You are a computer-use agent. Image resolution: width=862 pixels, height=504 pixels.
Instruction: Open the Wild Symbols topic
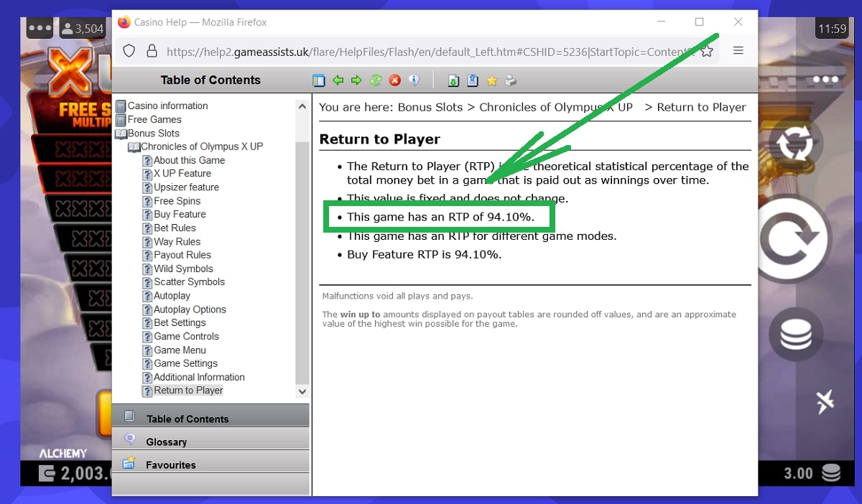pyautogui.click(x=184, y=269)
